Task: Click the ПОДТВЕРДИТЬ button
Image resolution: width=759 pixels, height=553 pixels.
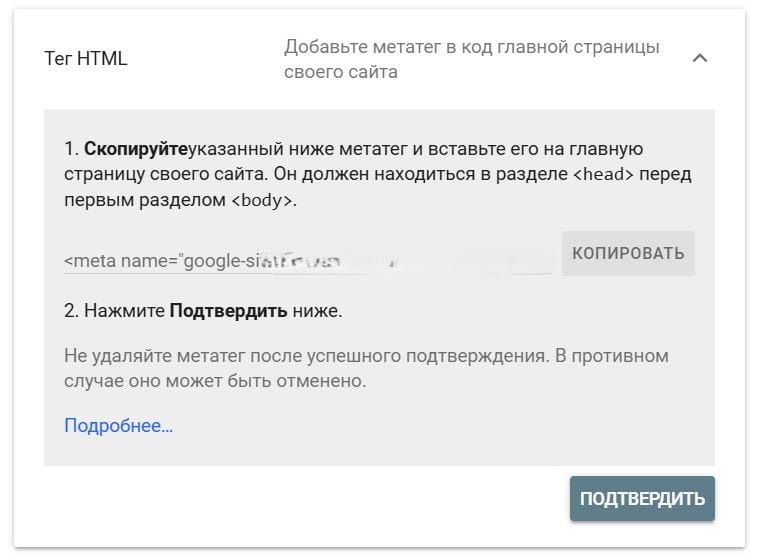Action: (x=642, y=498)
